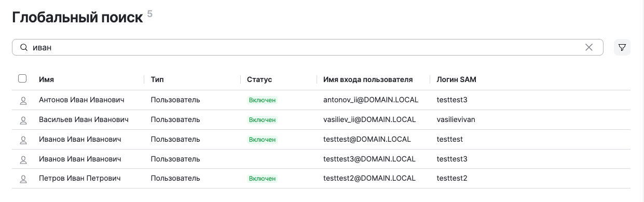Image resolution: width=644 pixels, height=202 pixels.
Task: Toggle the select-all checkbox in header
Action: coord(22,79)
